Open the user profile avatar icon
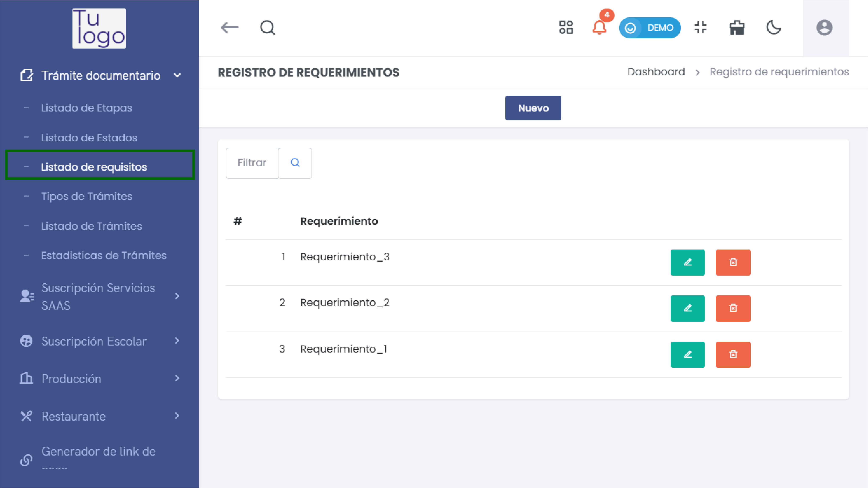Screen dimensions: 868x488 pos(825,27)
